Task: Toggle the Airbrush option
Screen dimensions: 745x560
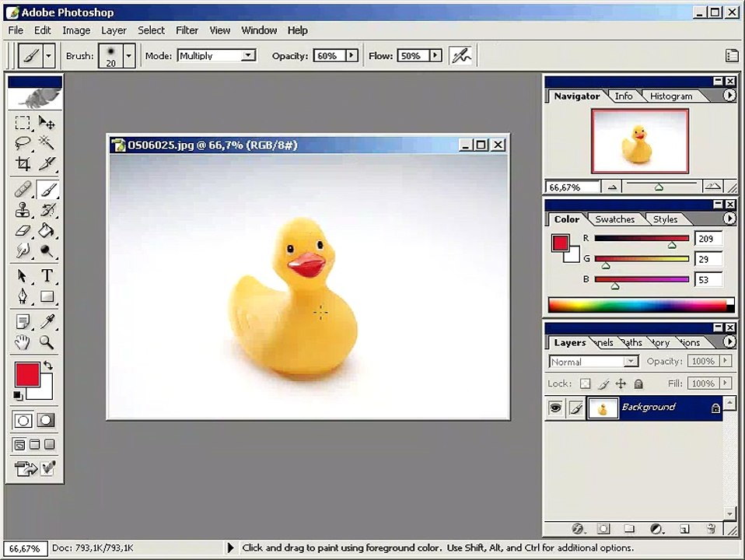Action: (x=461, y=56)
